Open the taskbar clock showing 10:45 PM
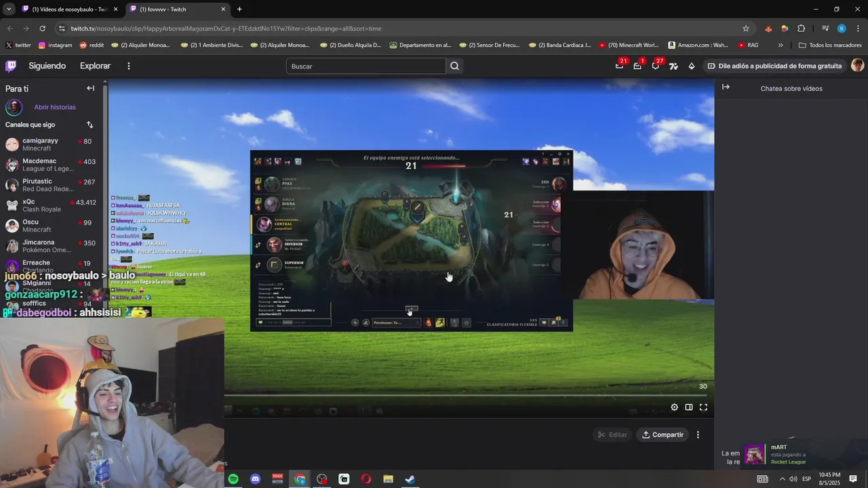Image resolution: width=868 pixels, height=488 pixels. 829,479
